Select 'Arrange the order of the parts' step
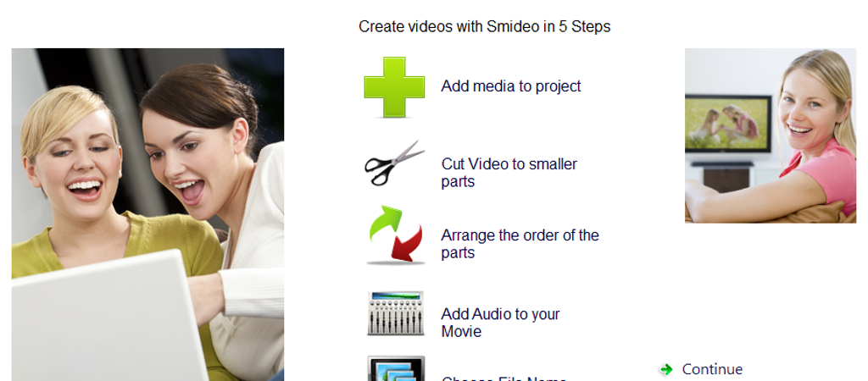868x381 pixels. (x=520, y=244)
